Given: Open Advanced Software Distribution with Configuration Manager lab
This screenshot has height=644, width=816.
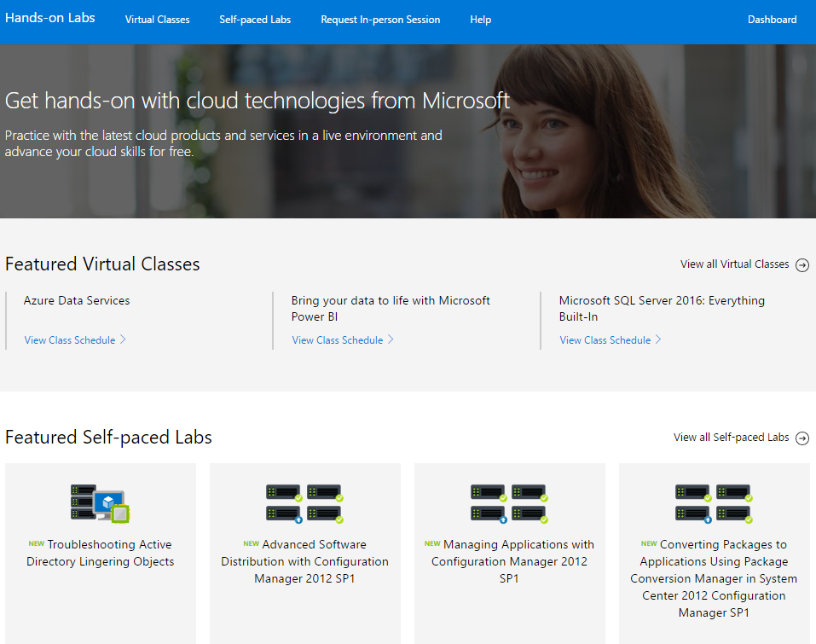Looking at the screenshot, I should 305,561.
